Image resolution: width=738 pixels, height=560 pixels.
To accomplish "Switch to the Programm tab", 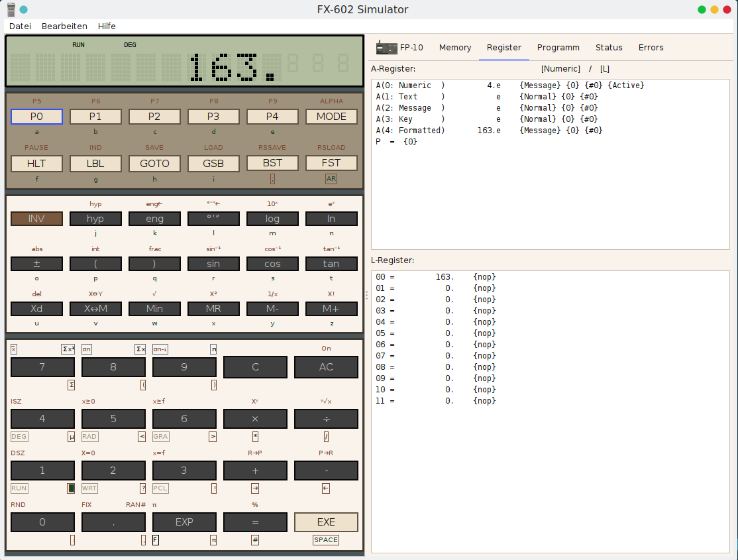I will 558,48.
